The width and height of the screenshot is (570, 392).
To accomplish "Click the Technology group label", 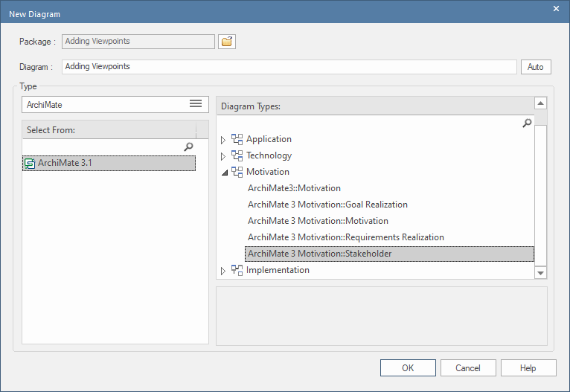I will pos(269,155).
